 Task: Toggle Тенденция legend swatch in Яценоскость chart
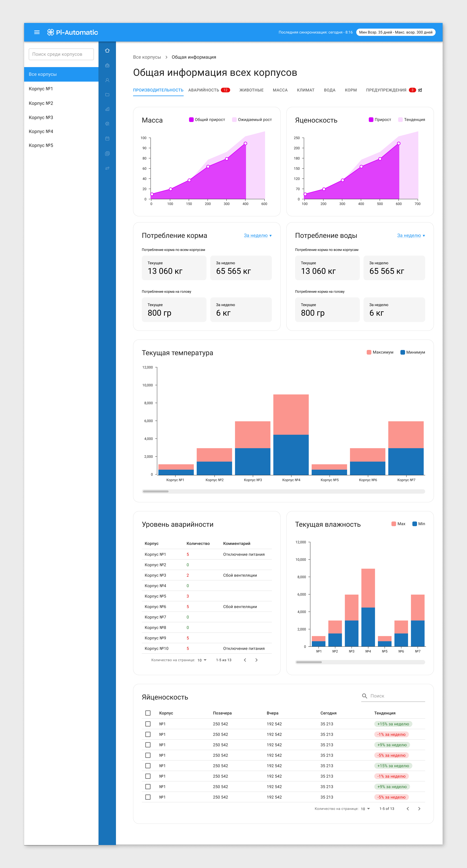[x=401, y=120]
